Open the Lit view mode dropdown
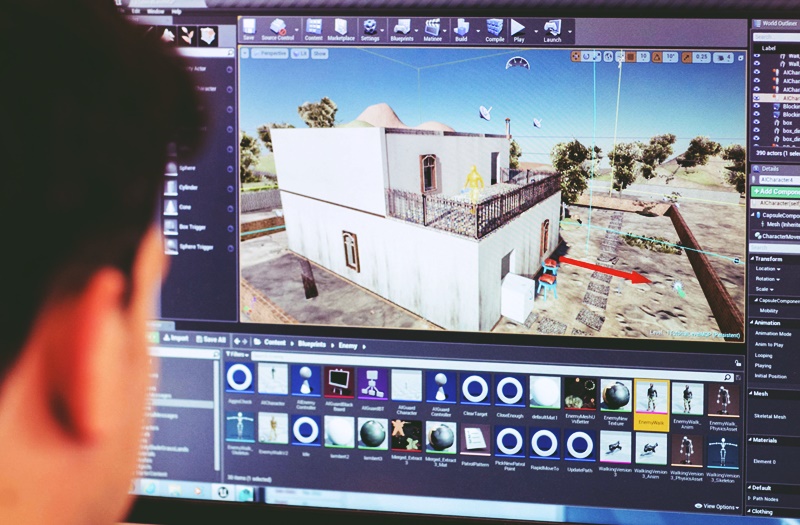 (300, 54)
